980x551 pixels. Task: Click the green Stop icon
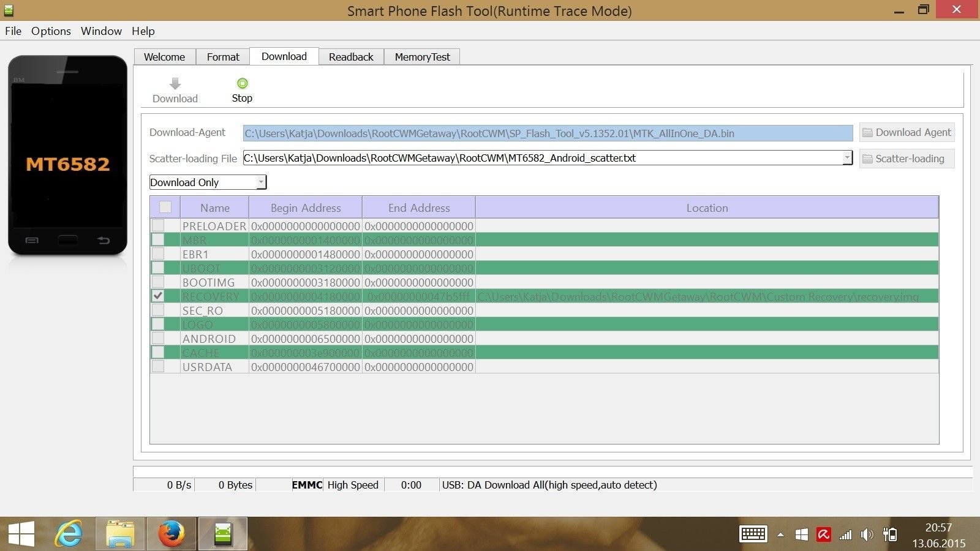point(243,83)
